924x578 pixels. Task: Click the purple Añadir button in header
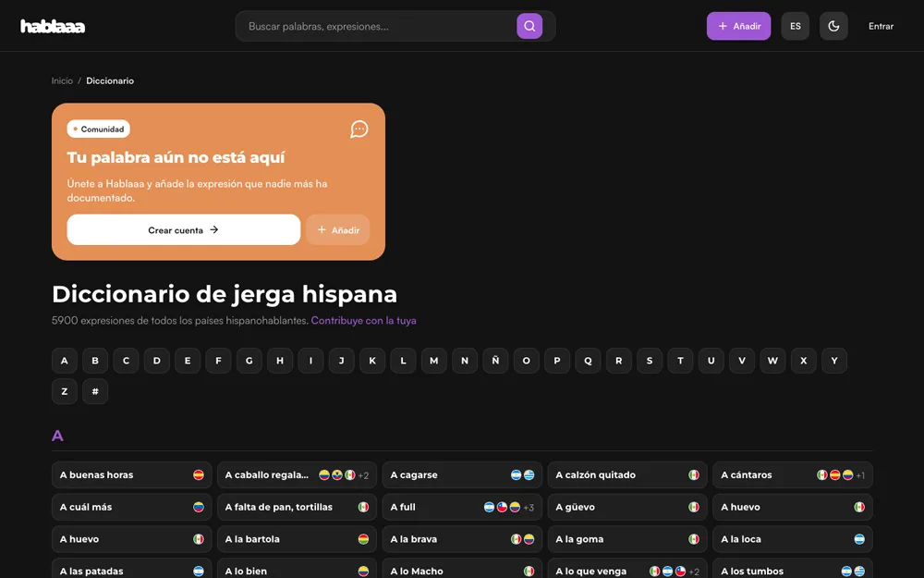(x=738, y=26)
